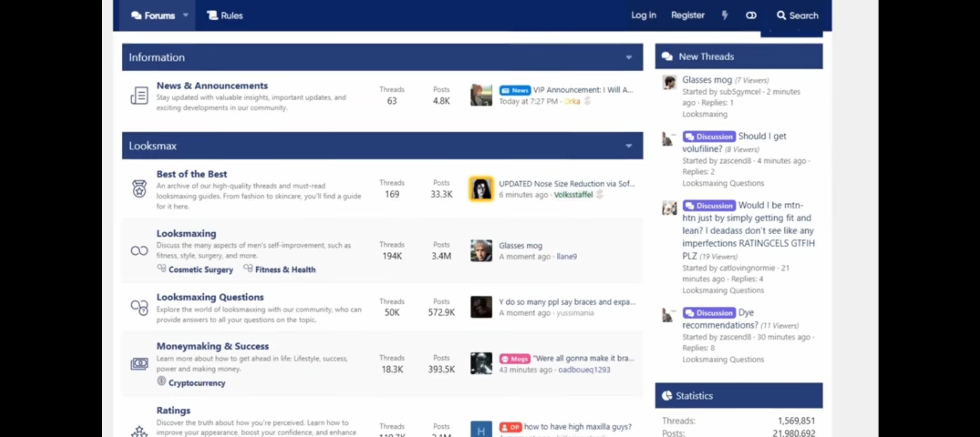
Task: Click the yellow-framed Volksstaffel avatar thumbnail
Action: [481, 189]
